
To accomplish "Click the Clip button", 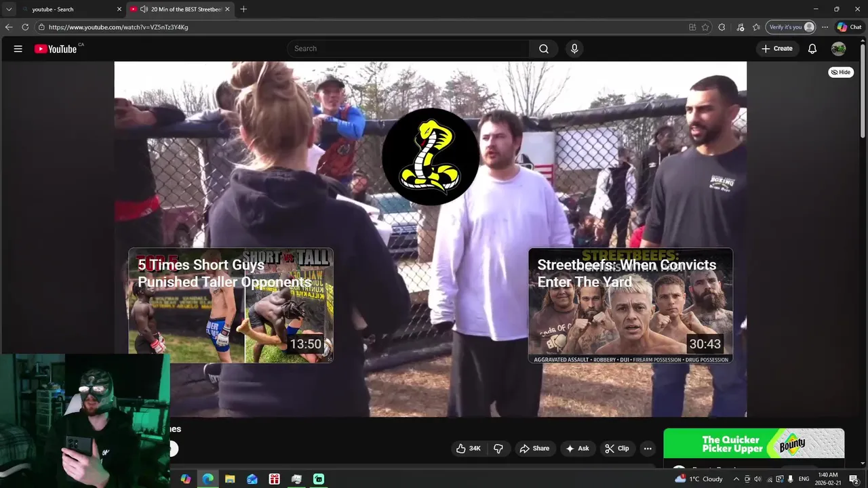I will (617, 448).
